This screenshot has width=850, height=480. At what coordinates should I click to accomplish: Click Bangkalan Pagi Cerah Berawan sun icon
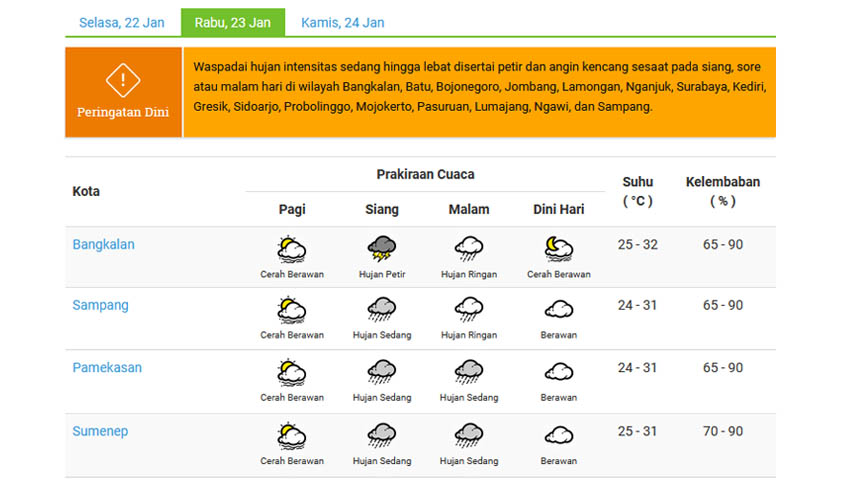(292, 249)
